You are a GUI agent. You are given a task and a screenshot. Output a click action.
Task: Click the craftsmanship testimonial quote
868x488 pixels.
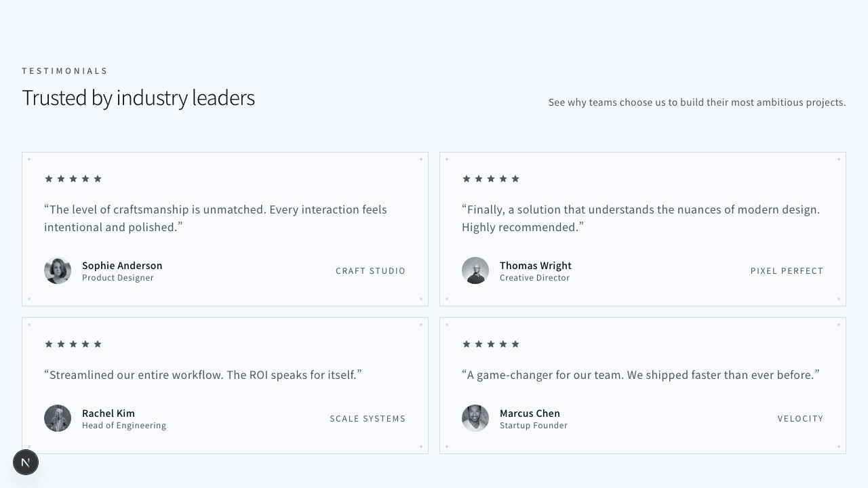(216, 218)
